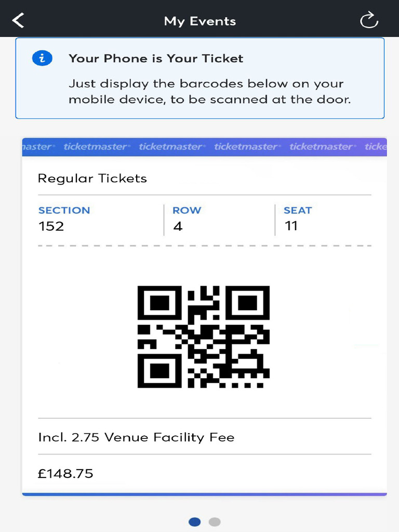Tap the row value 4

(178, 227)
